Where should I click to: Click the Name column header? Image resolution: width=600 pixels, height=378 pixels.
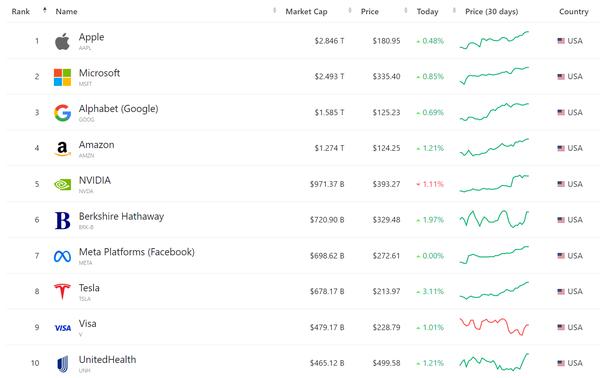coord(66,11)
